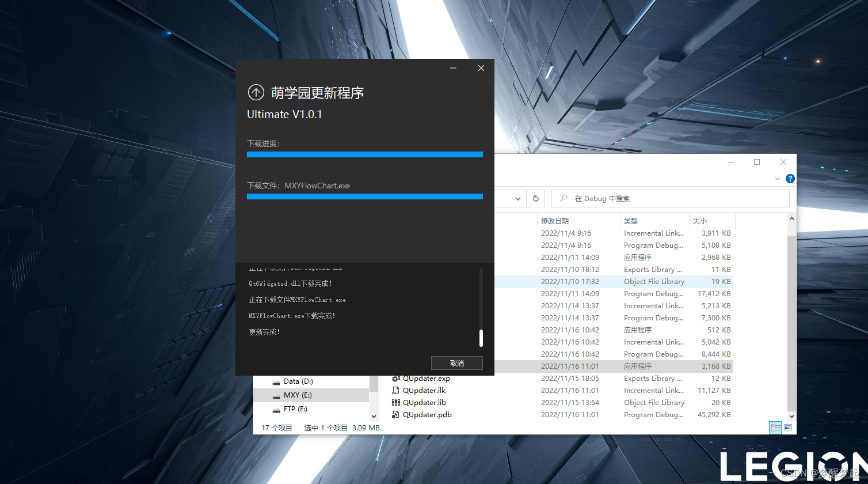Click the Qt6Widgetsd.dll下载完成! log line
Viewport: 868px width, 484px height.
pos(290,284)
